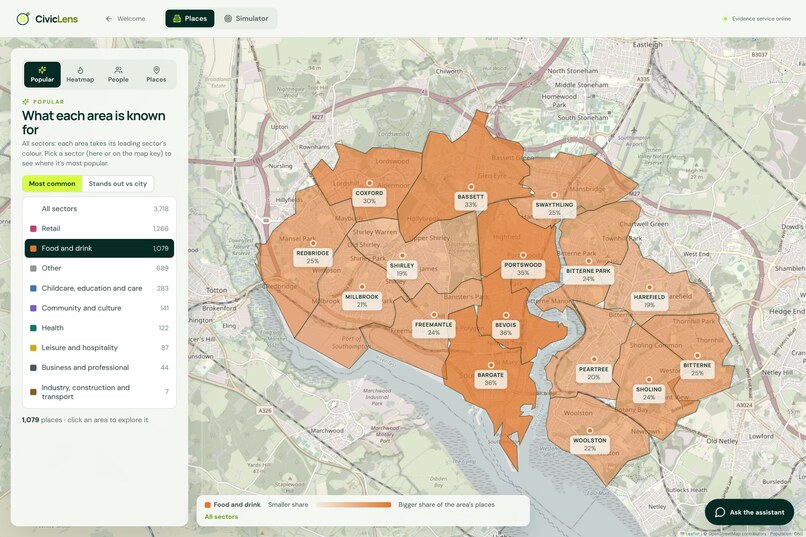Image resolution: width=806 pixels, height=537 pixels.
Task: Click the Millbrook 21% map label
Action: [362, 301]
